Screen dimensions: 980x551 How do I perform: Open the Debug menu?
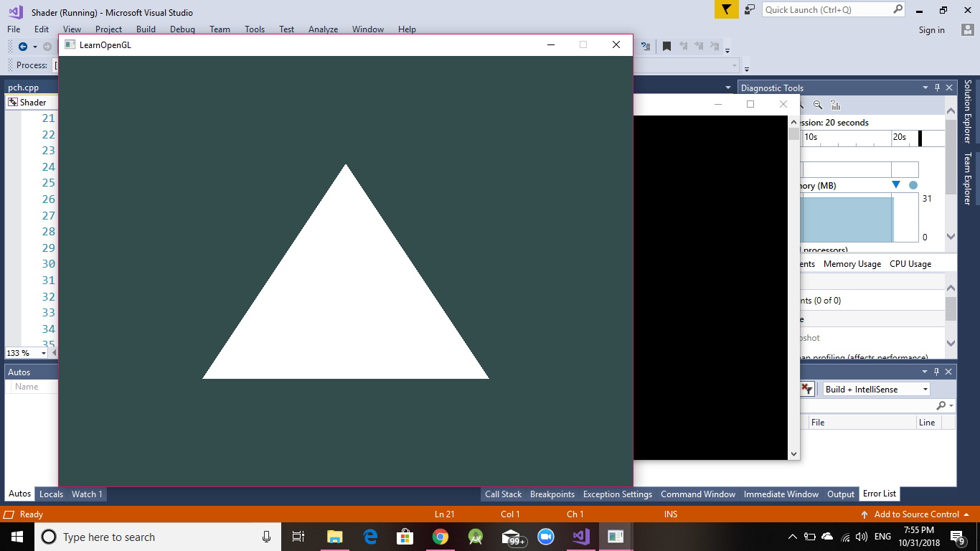coord(182,29)
